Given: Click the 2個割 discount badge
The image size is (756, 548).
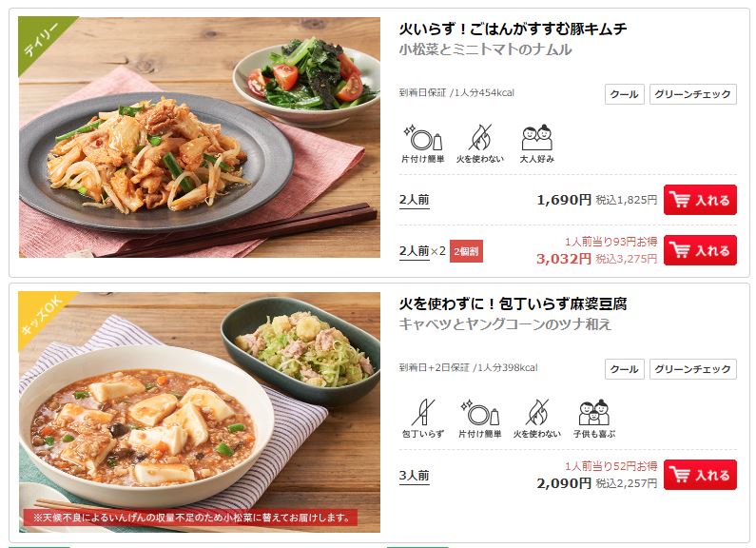Looking at the screenshot, I should tap(466, 251).
